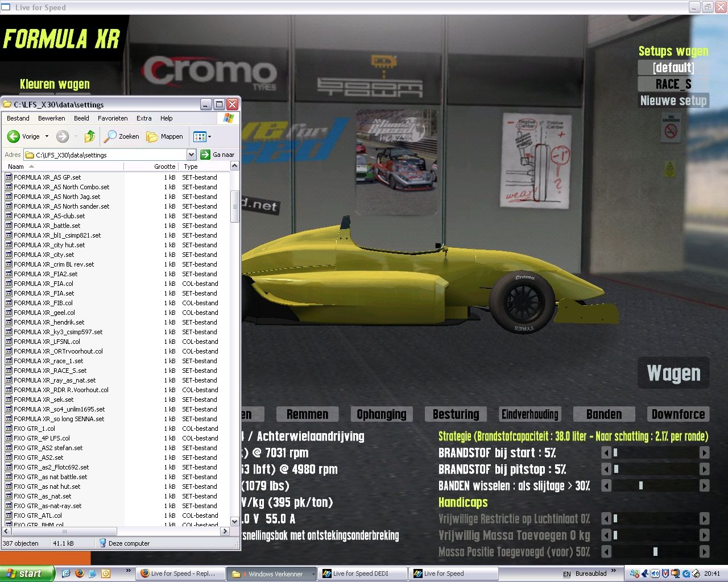Sort files by the Naam column header
The height and width of the screenshot is (582, 728).
[64, 167]
